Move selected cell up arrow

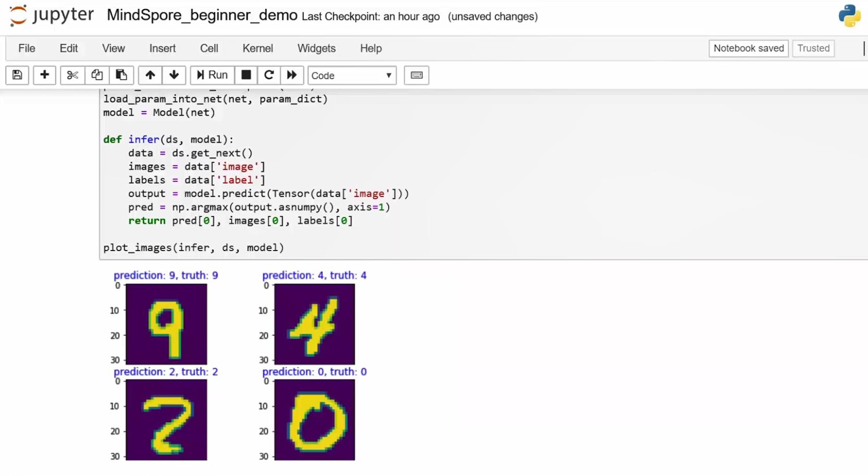coord(150,75)
